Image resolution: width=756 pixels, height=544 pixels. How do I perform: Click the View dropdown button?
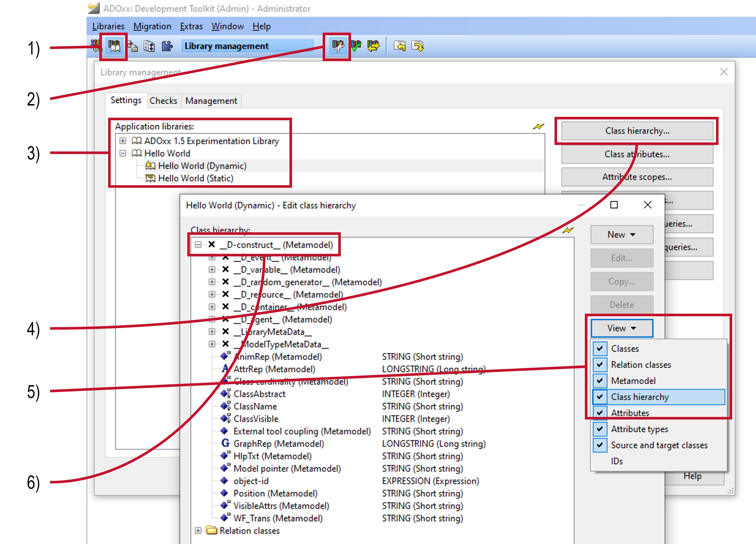(x=622, y=328)
